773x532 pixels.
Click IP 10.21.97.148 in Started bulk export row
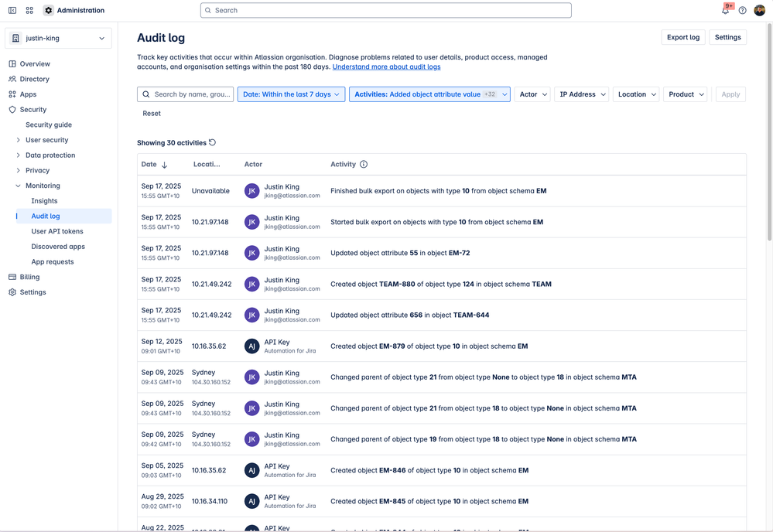click(x=210, y=222)
